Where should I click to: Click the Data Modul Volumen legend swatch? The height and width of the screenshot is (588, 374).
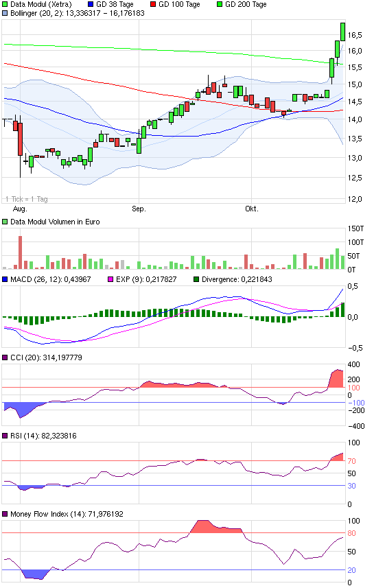5,222
